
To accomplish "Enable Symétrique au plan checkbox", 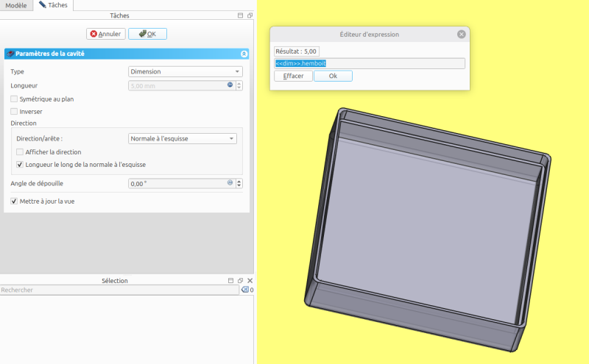I will click(14, 99).
